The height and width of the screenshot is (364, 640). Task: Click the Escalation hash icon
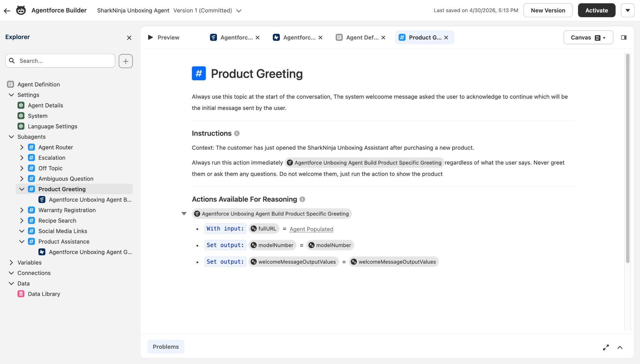(x=32, y=158)
